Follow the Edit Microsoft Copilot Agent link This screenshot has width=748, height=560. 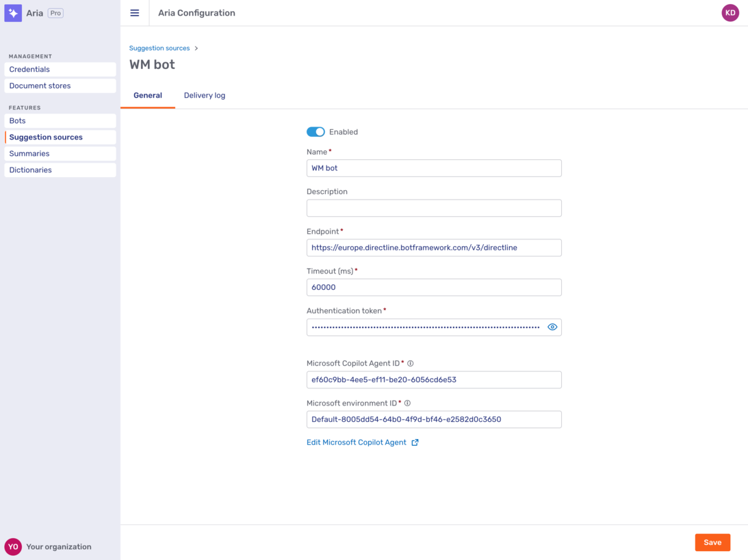point(357,442)
